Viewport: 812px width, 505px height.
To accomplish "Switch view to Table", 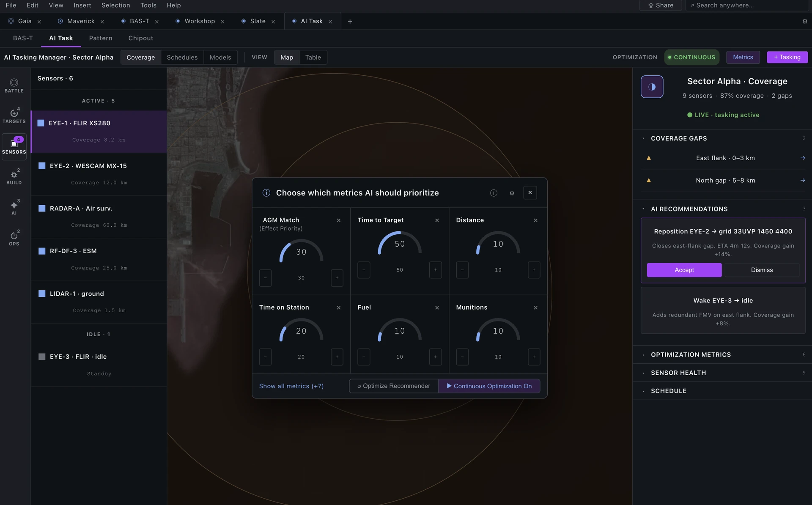I will 313,58.
